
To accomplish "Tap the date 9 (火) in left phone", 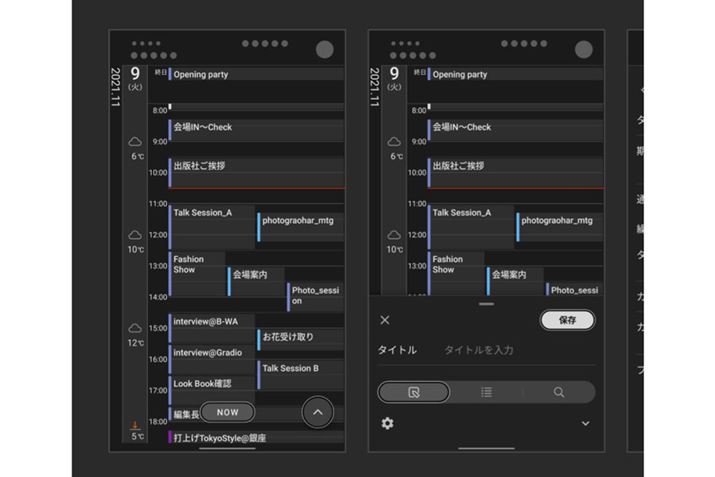I will click(x=135, y=78).
